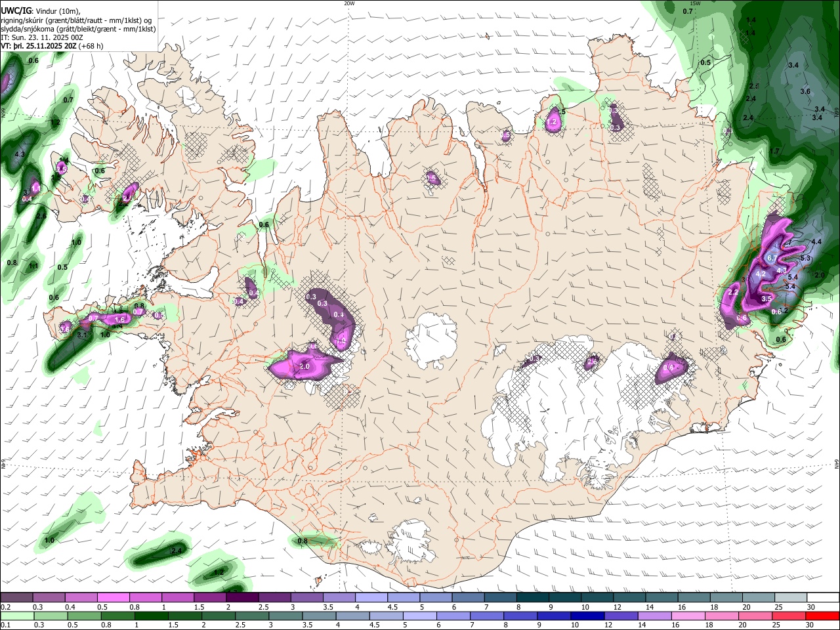Click the '3.6' value in the northeast sea

[805, 91]
